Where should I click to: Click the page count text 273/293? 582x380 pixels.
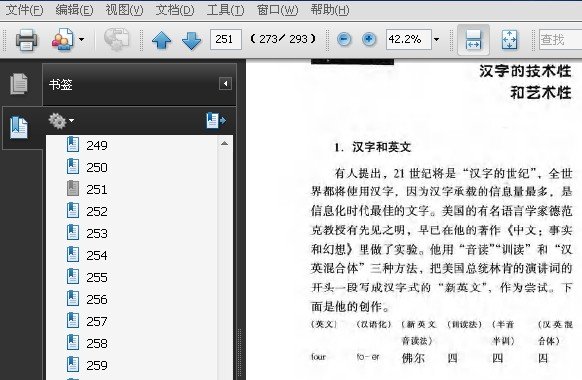[x=283, y=39]
